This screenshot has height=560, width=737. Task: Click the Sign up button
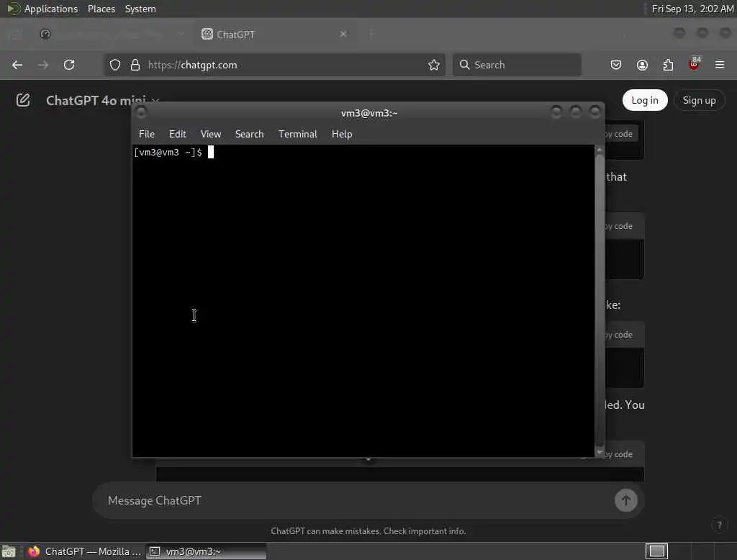[699, 100]
